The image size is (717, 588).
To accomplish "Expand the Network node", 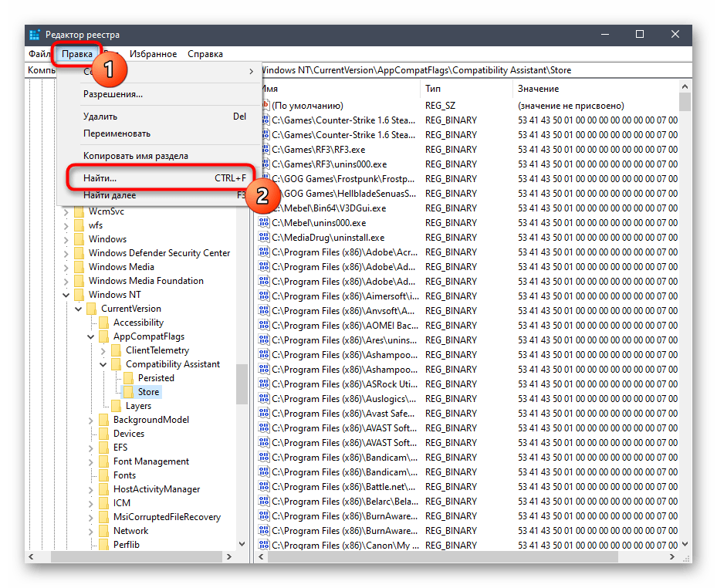I will 91,532.
